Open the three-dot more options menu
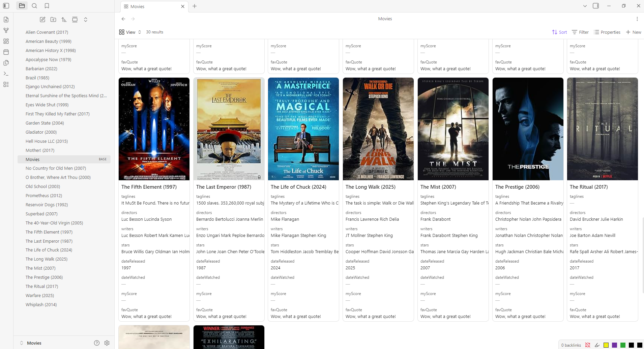This screenshot has width=644, height=349. coord(637,19)
